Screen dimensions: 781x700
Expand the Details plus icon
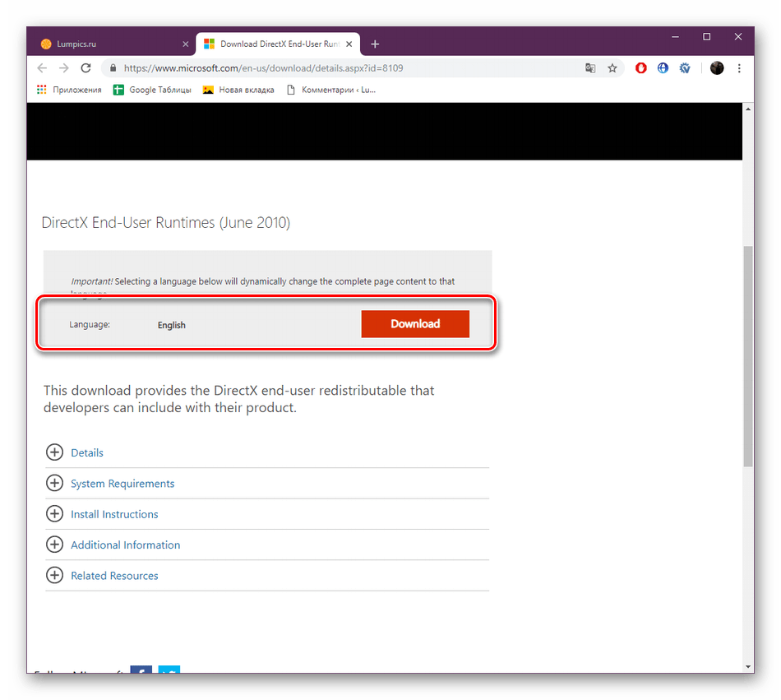coord(54,452)
